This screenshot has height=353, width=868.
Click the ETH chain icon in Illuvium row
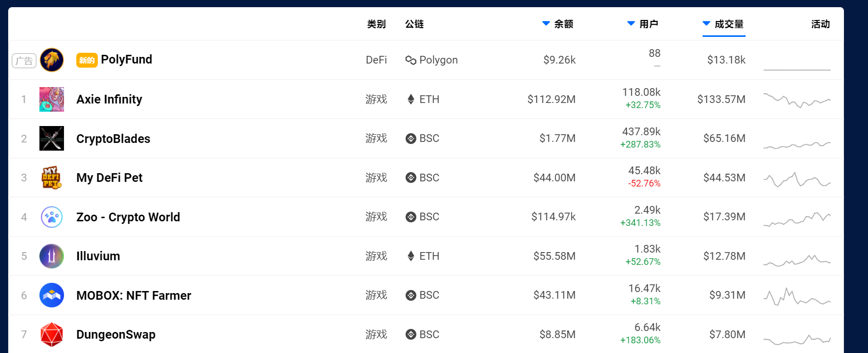pyautogui.click(x=411, y=256)
